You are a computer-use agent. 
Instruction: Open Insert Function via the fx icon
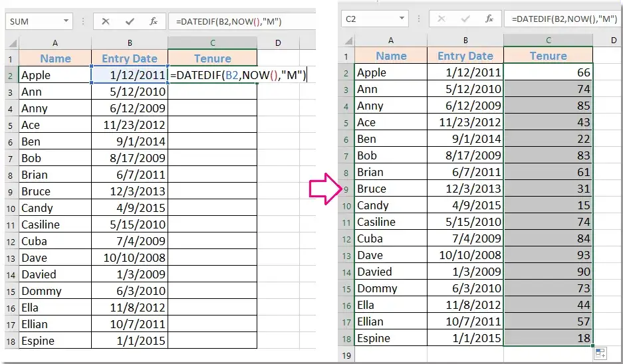pos(153,21)
